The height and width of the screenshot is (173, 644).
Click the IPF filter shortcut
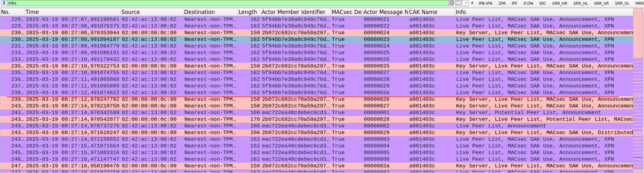tap(514, 3)
